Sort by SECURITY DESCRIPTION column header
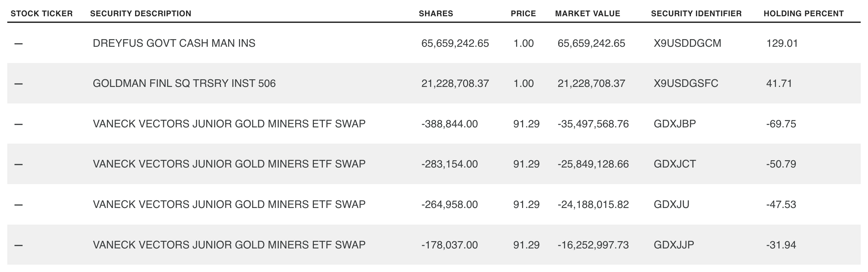The height and width of the screenshot is (272, 868). [x=140, y=14]
